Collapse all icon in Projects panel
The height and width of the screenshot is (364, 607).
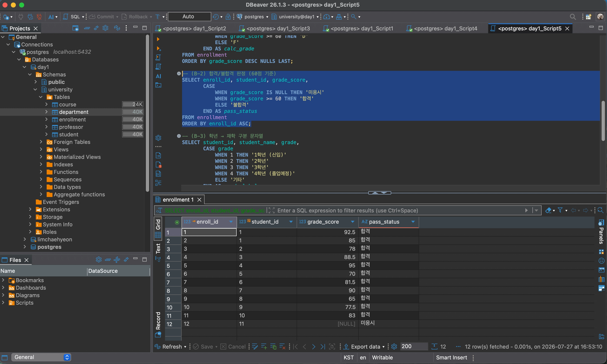tap(87, 28)
